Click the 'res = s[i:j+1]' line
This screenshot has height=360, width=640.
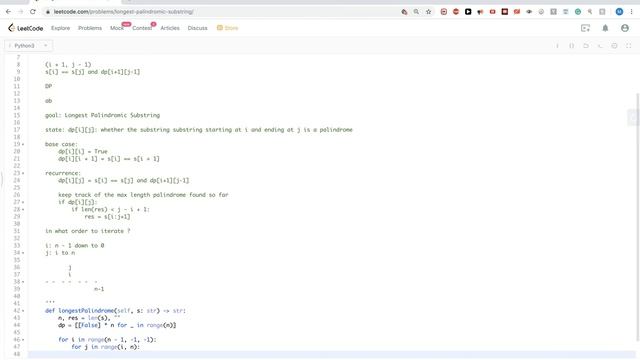coord(107,217)
